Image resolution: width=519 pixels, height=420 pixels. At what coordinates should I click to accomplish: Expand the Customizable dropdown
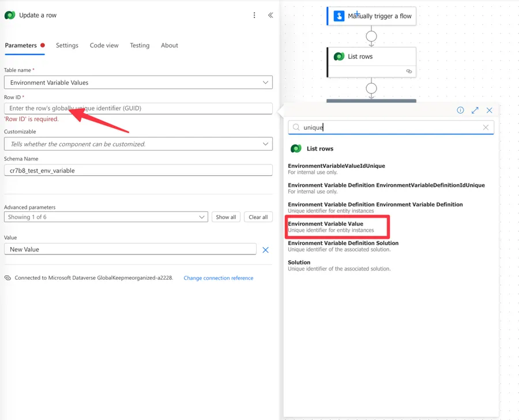pyautogui.click(x=138, y=144)
